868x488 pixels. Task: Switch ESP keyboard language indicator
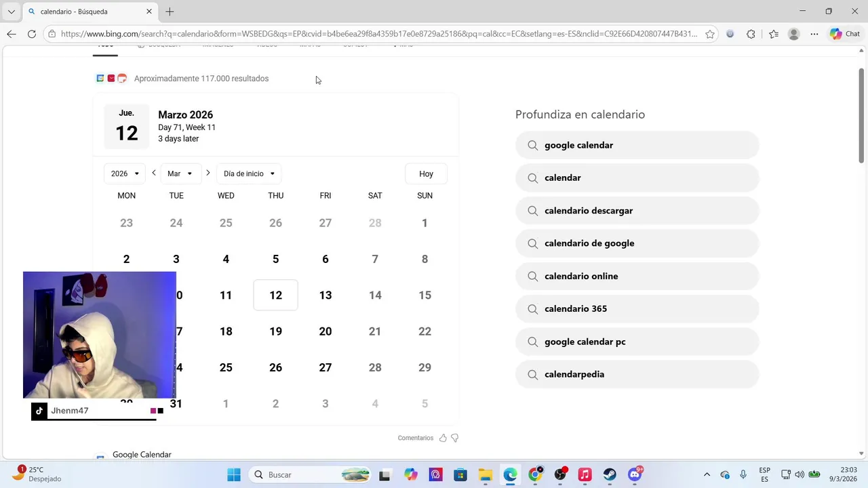tap(765, 474)
